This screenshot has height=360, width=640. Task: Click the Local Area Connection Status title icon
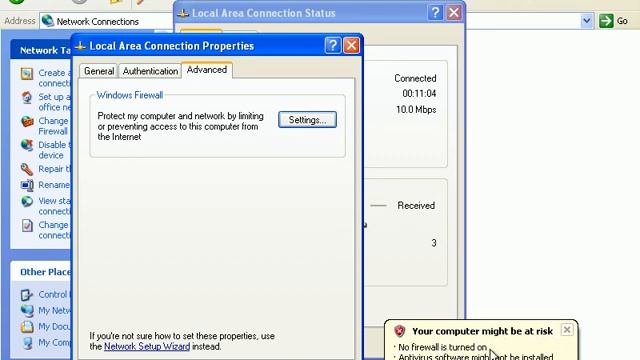pos(183,13)
